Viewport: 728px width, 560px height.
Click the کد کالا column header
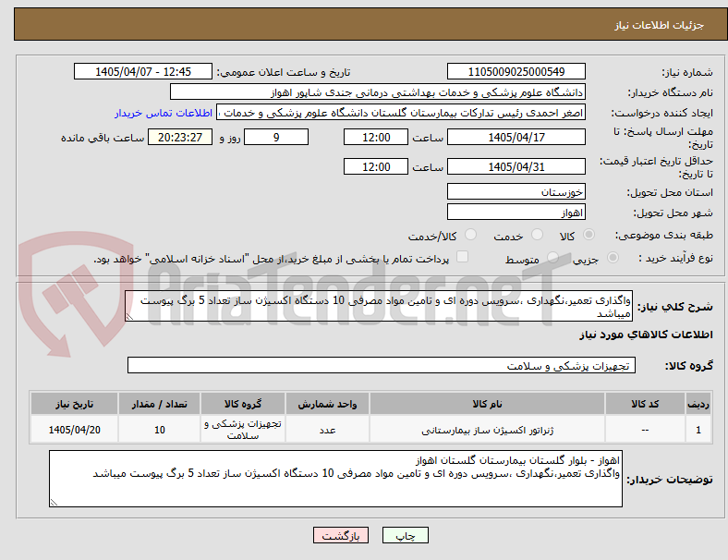645,404
